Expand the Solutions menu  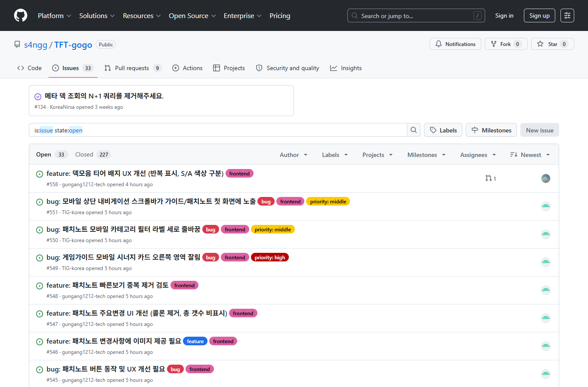(x=97, y=15)
